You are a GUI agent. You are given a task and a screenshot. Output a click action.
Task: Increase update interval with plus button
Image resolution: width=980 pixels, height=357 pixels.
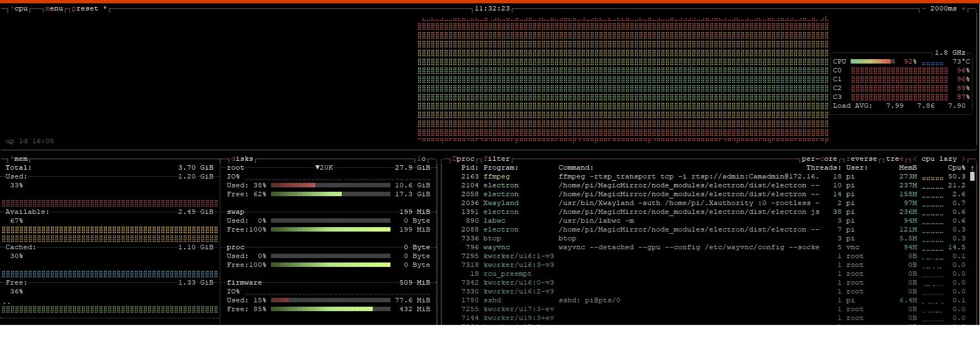(x=964, y=9)
